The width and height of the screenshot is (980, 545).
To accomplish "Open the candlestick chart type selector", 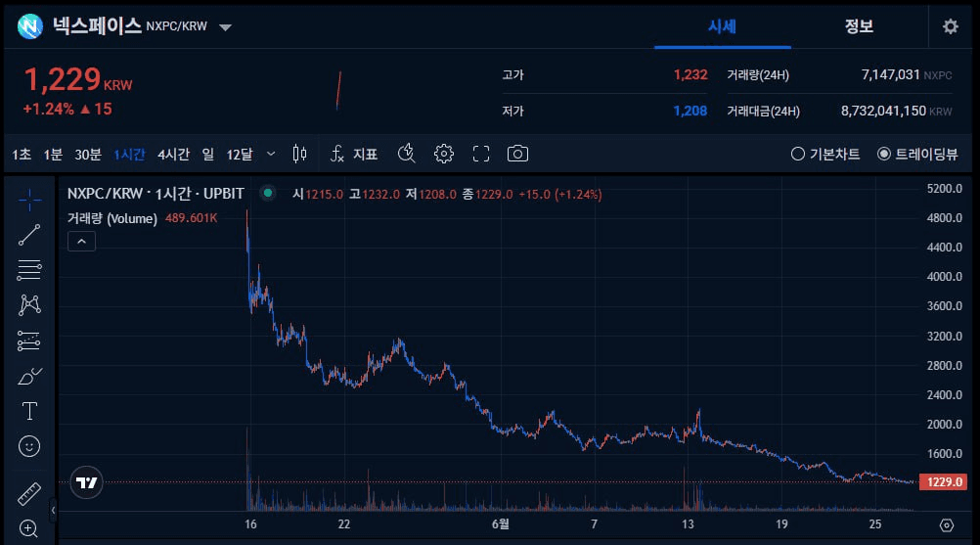I will 299,154.
